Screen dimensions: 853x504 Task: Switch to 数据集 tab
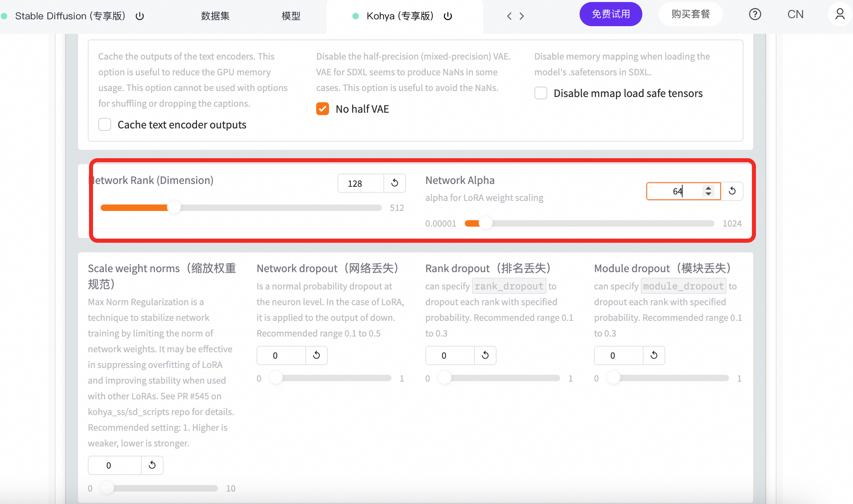[x=215, y=16]
